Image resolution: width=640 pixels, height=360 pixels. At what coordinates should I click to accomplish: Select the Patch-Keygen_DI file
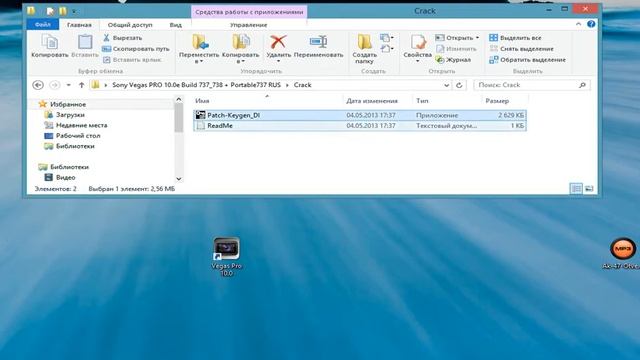click(x=360, y=115)
